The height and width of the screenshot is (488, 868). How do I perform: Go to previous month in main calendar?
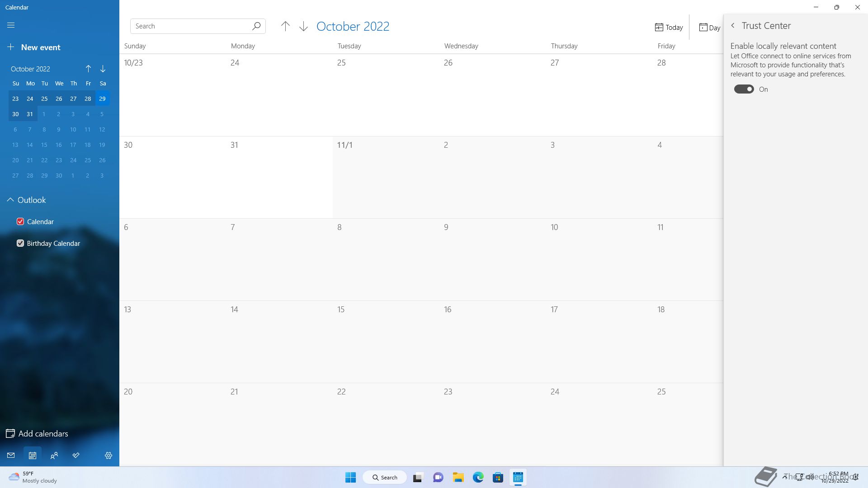pos(285,26)
